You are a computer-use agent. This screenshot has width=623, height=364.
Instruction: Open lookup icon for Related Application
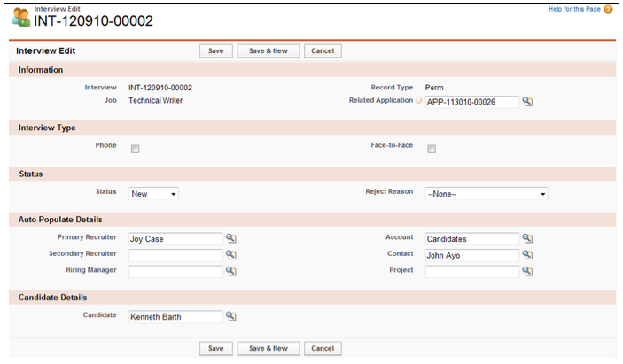[x=527, y=102]
